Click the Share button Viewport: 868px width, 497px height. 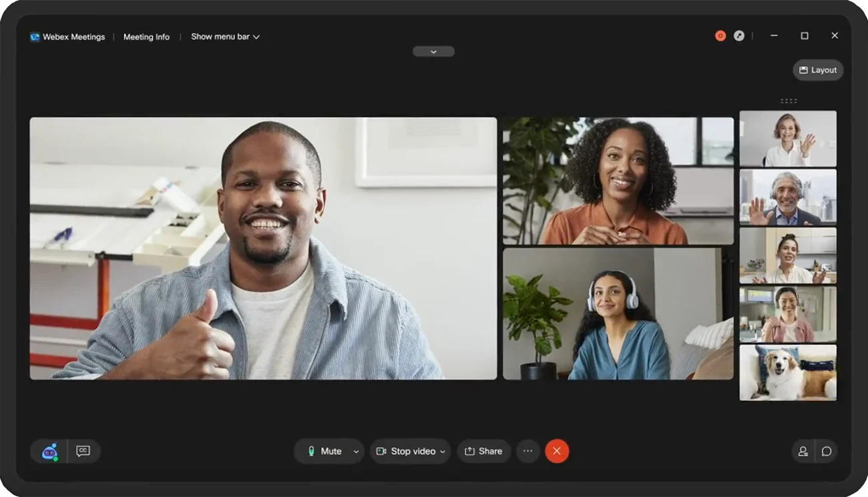pyautogui.click(x=483, y=452)
